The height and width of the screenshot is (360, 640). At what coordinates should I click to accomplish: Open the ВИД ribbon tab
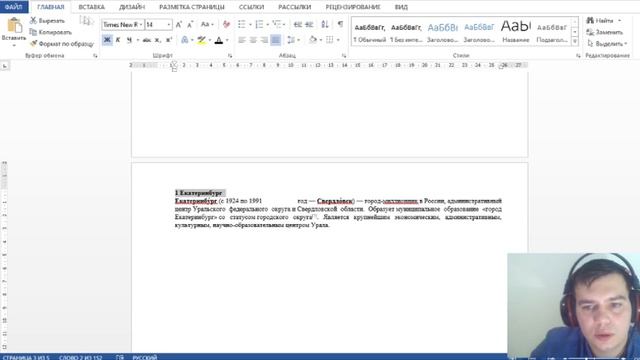pos(401,7)
